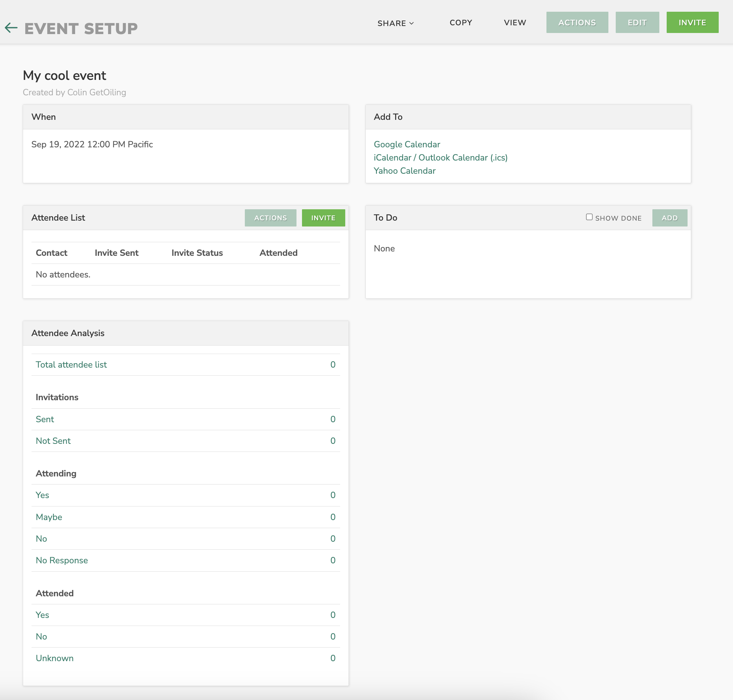Open Attendee List Actions button
The image size is (733, 700).
[270, 218]
